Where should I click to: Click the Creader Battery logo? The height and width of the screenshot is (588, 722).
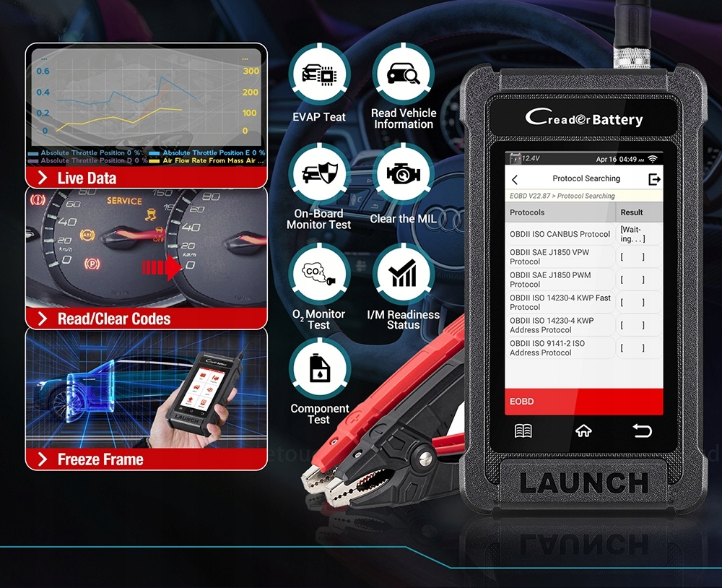coord(584,118)
